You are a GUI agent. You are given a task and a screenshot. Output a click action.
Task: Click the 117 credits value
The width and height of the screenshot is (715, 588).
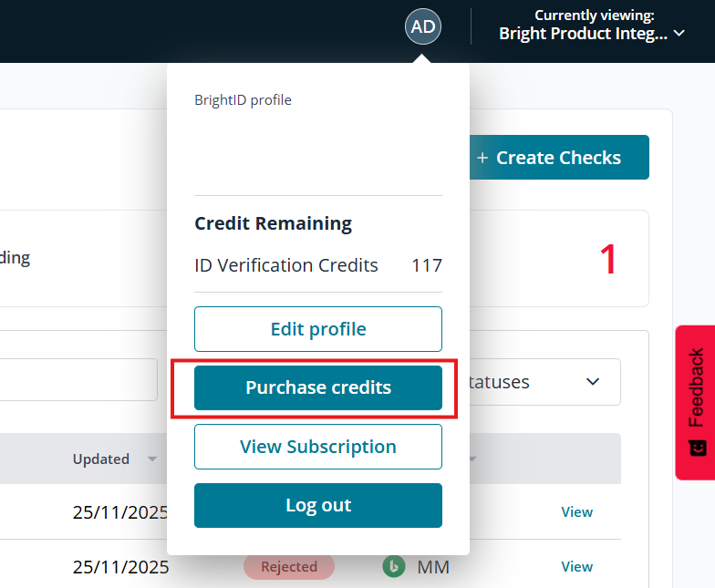click(x=427, y=265)
